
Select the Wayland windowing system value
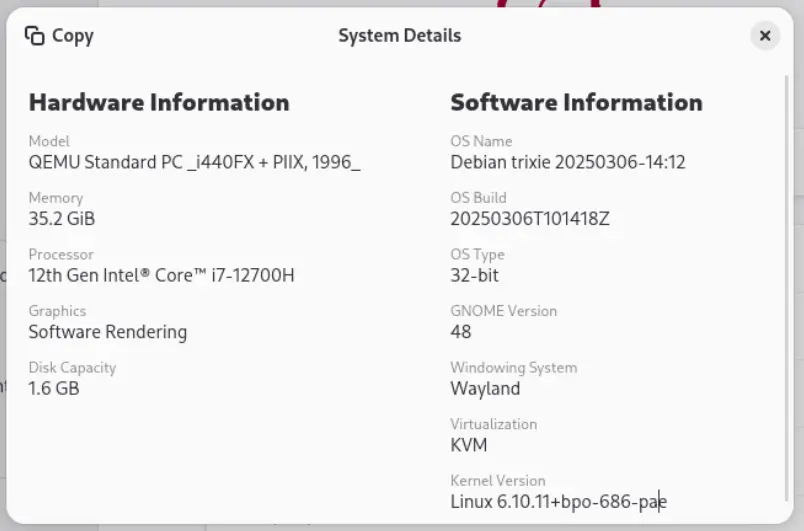tap(485, 389)
